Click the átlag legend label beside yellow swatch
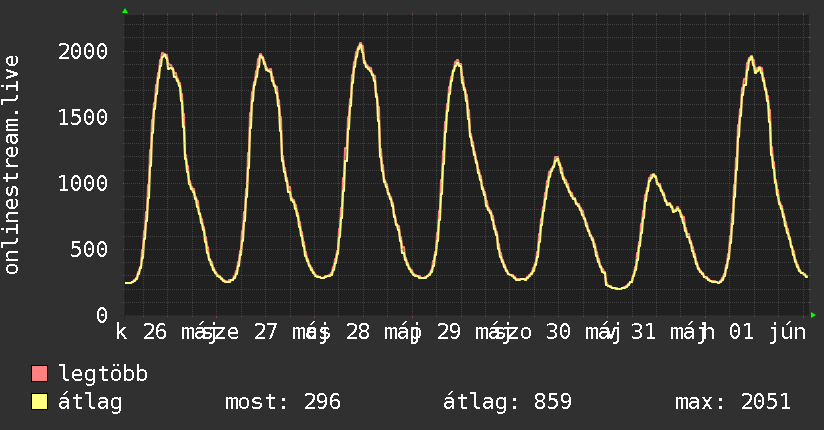This screenshot has height=430, width=824. pyautogui.click(x=90, y=403)
